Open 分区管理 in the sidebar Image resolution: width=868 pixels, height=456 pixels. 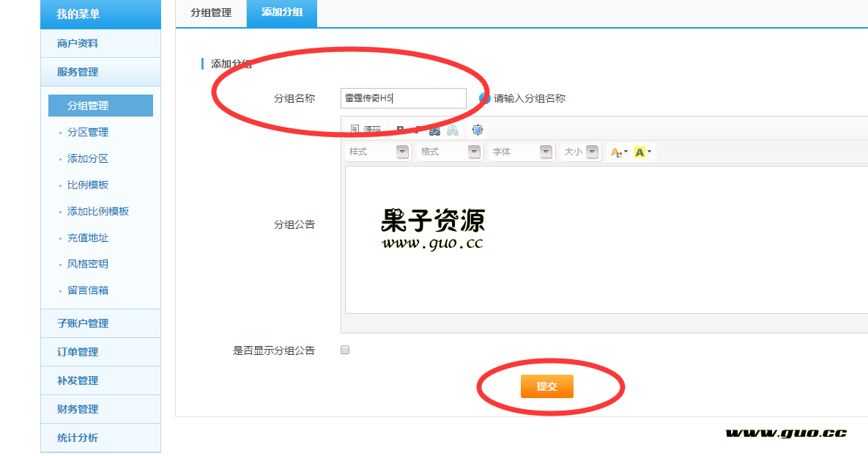pyautogui.click(x=88, y=132)
